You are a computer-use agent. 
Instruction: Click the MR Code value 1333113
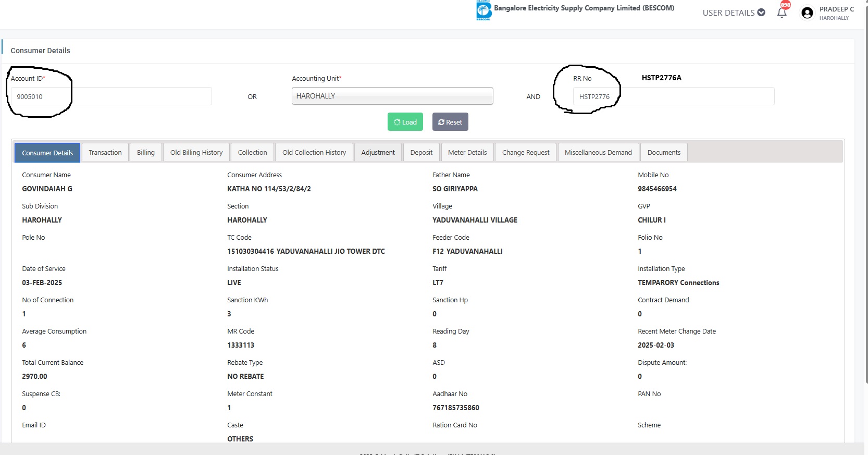pos(241,345)
